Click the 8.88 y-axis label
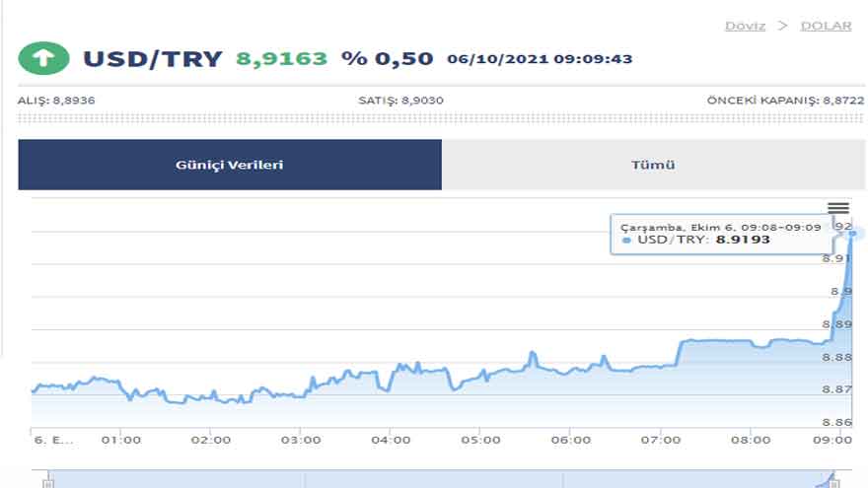The image size is (868, 488). click(837, 357)
